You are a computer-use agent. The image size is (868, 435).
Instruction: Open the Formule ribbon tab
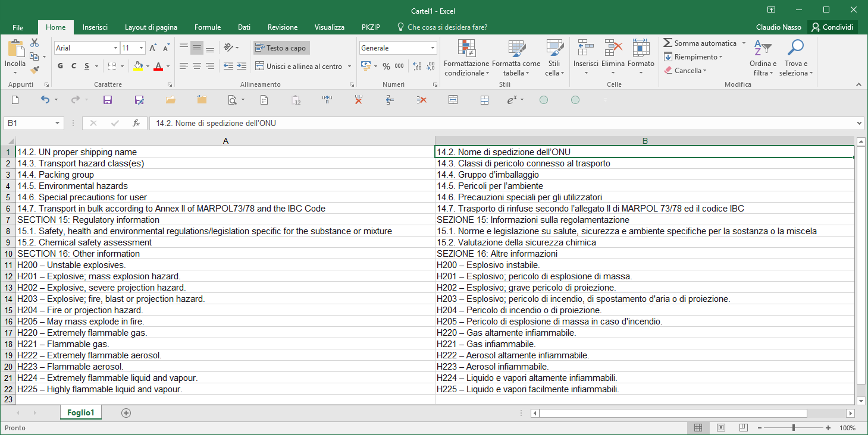208,27
